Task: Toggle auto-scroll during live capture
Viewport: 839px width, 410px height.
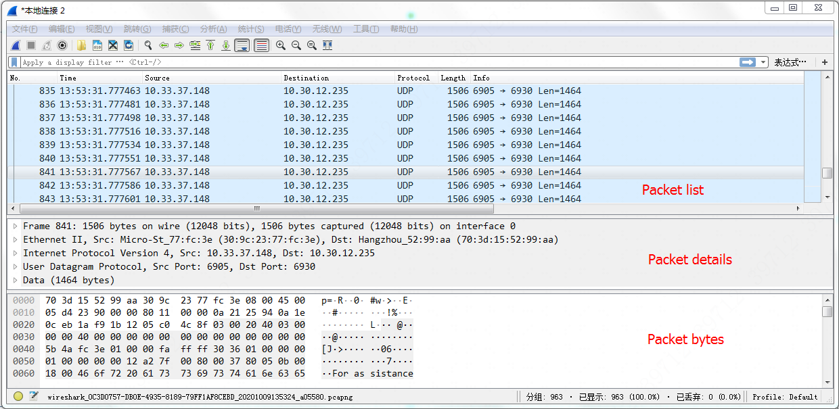Action: tap(242, 45)
